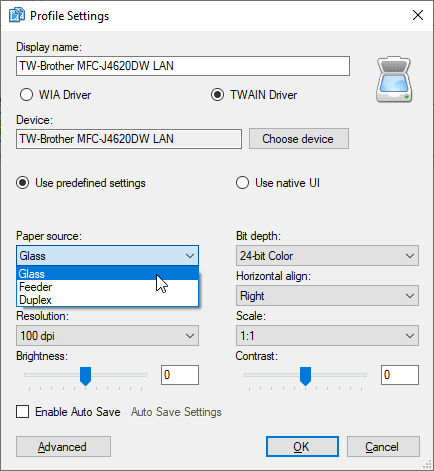Enable the Auto Save checkbox
This screenshot has height=471, width=434.
(22, 411)
